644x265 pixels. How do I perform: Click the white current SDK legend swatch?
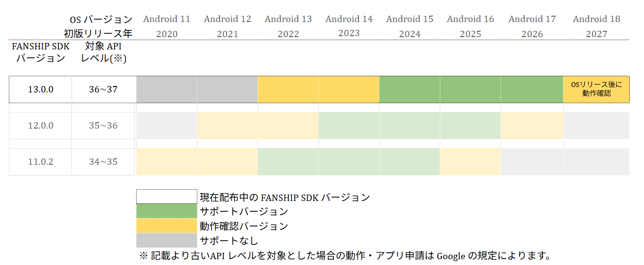(167, 197)
